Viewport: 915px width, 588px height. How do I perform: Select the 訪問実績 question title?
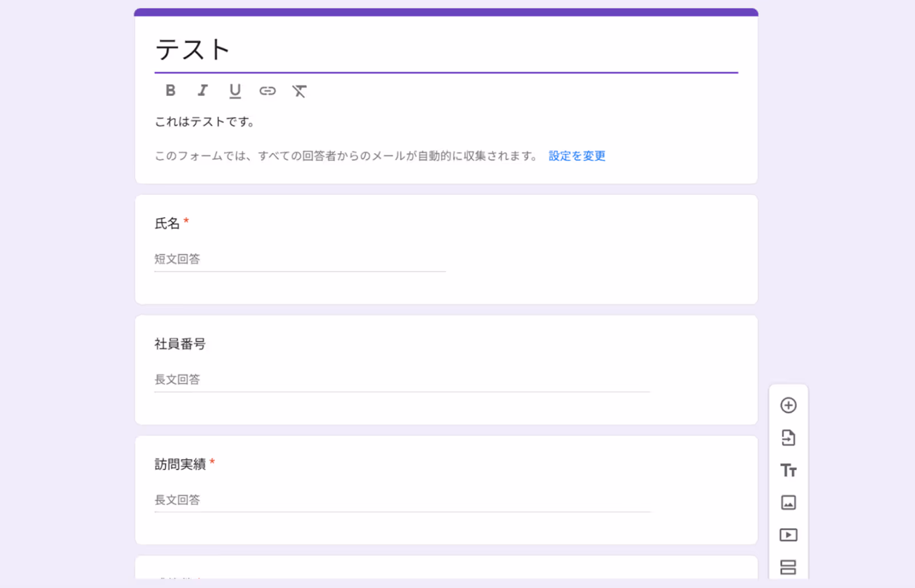[180, 465]
